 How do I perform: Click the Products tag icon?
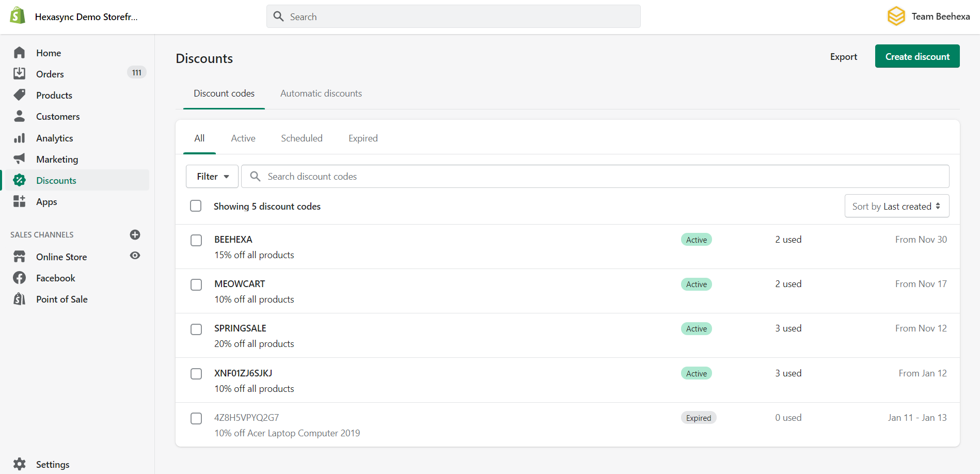(19, 95)
